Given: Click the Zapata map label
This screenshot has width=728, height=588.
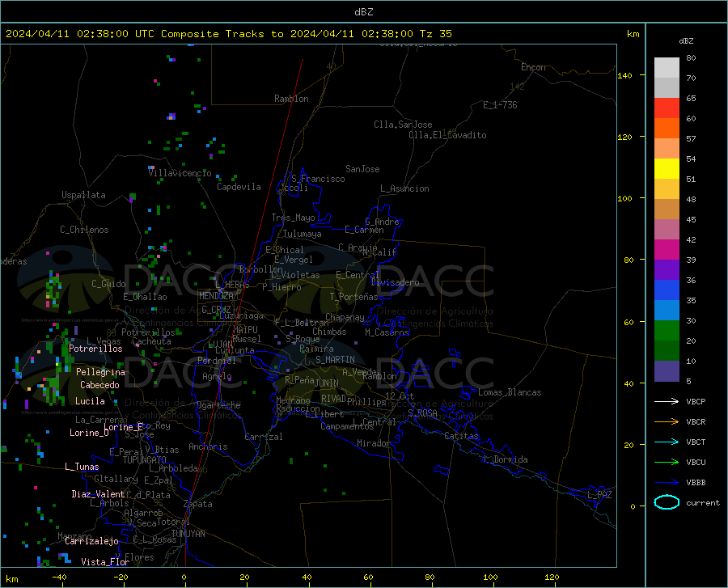Looking at the screenshot, I should click(198, 504).
